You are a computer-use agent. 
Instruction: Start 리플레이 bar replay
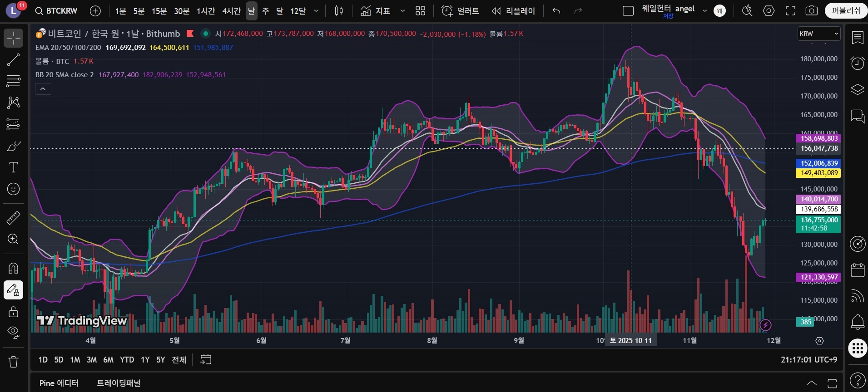513,11
